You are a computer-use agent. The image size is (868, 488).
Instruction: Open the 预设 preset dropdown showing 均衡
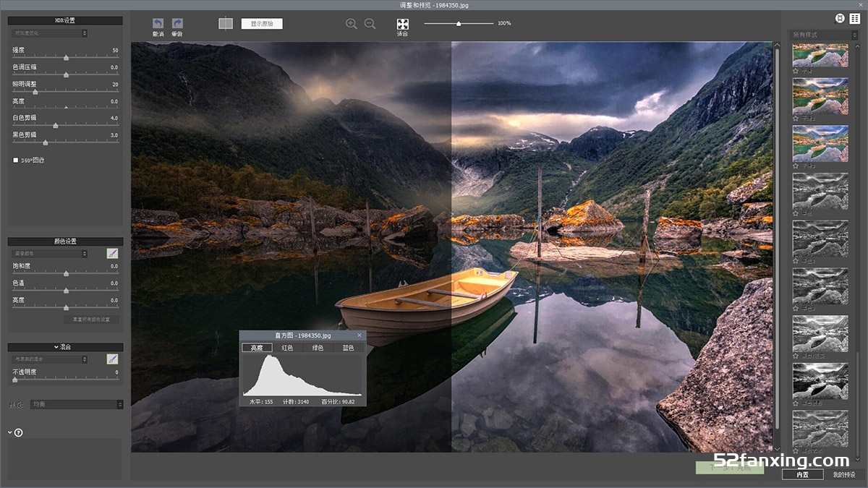pos(77,404)
